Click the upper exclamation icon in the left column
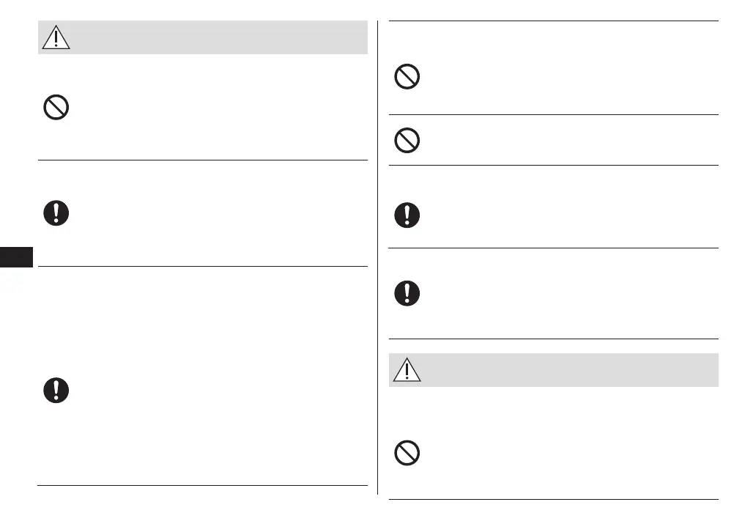 point(56,213)
